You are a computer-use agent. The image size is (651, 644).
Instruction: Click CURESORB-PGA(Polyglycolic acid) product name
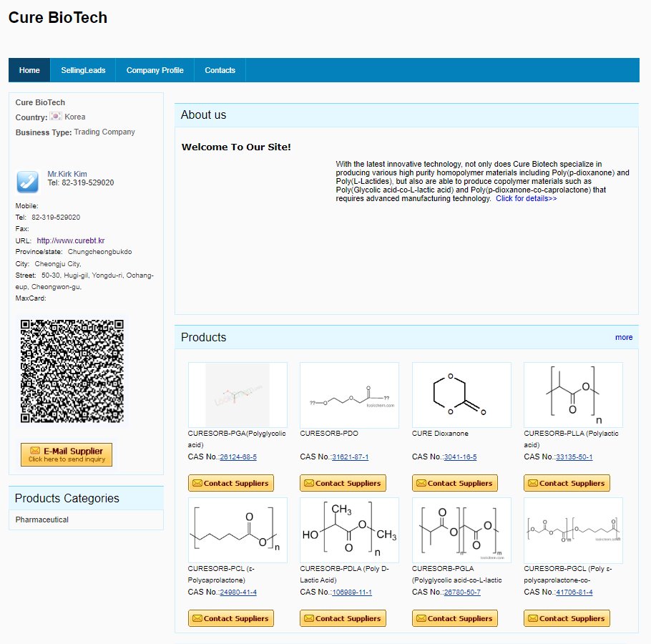237,439
